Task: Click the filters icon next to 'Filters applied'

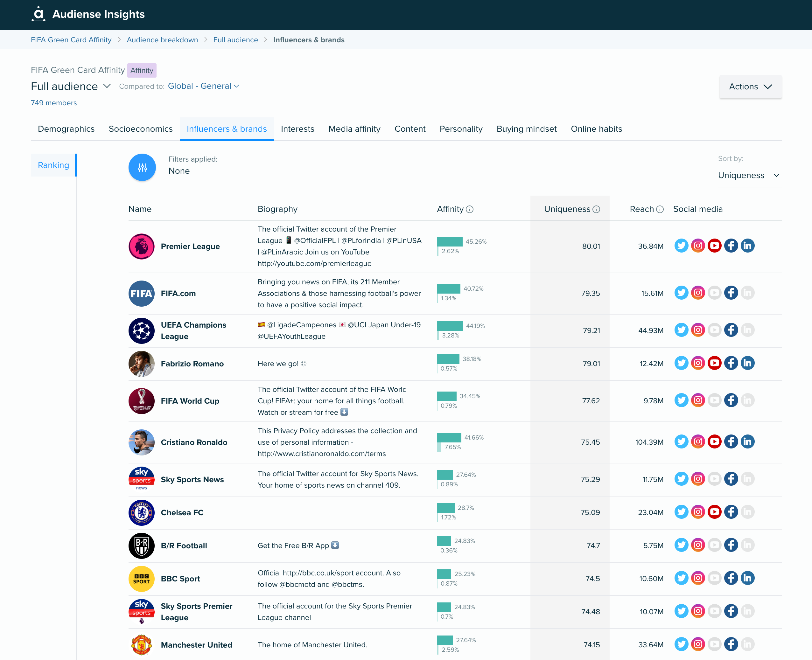Action: tap(142, 167)
